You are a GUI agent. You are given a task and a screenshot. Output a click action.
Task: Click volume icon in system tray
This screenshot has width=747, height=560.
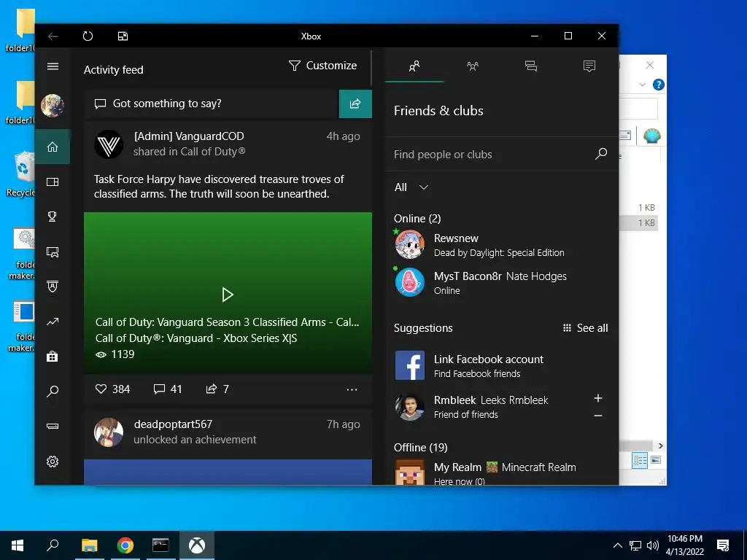pyautogui.click(x=653, y=545)
